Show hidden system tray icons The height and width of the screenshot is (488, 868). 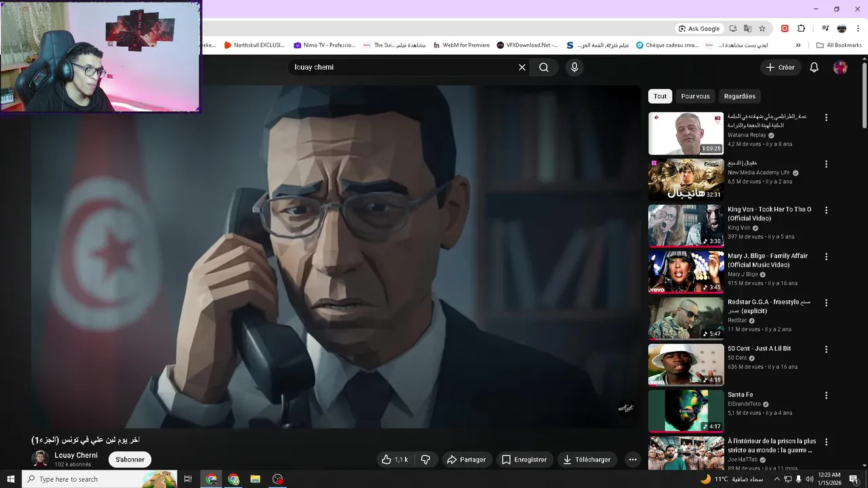click(x=776, y=479)
